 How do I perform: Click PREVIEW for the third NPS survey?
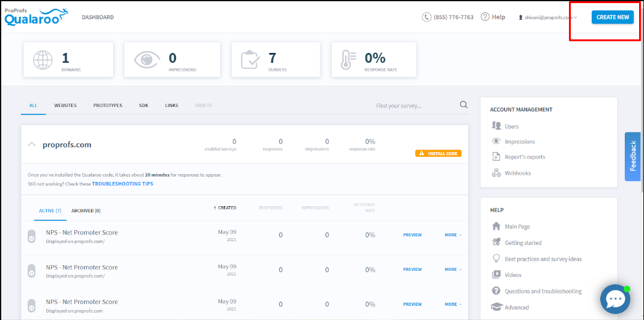412,305
